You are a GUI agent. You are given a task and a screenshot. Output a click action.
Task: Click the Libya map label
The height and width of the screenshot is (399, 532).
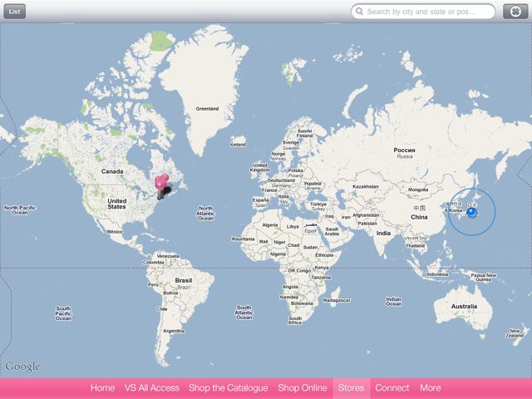[x=293, y=227]
